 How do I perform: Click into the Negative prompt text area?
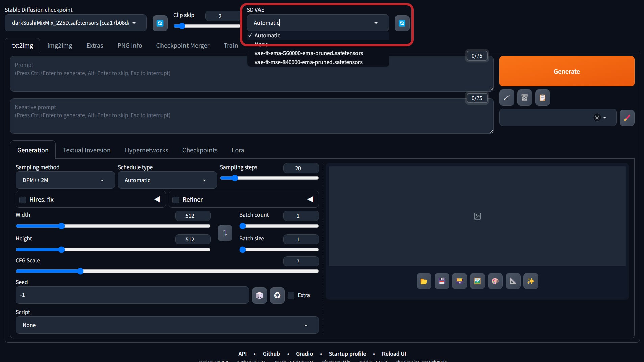pyautogui.click(x=252, y=116)
